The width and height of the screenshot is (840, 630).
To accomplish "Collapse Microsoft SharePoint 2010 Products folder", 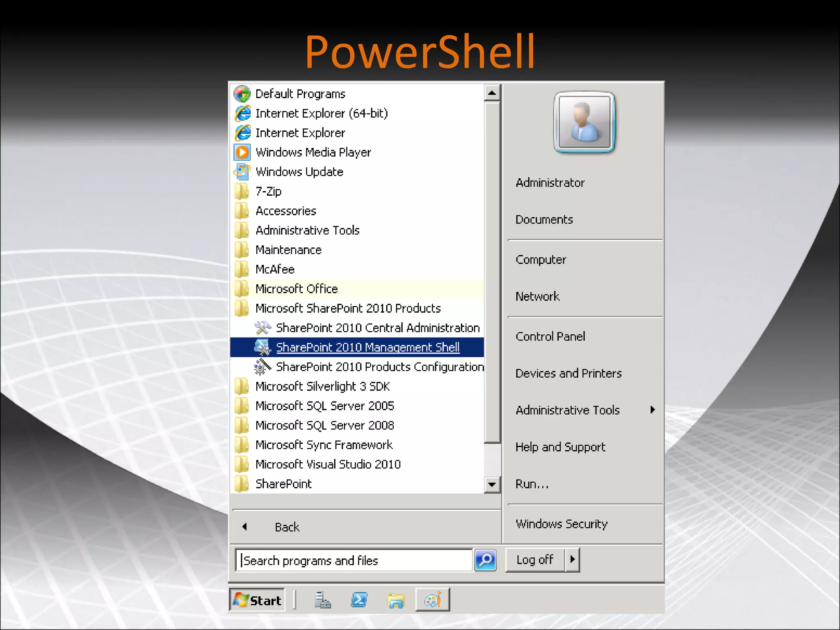I will click(x=348, y=308).
